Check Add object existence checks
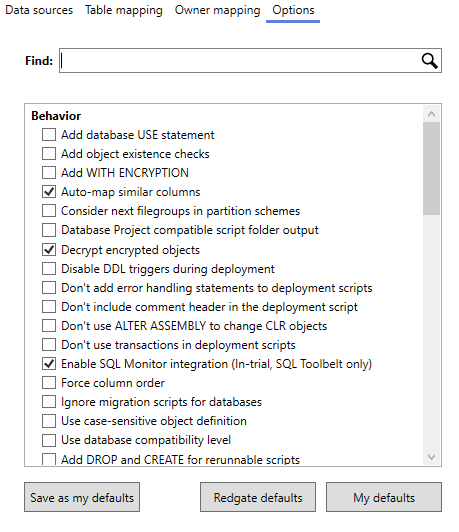This screenshot has height=532, width=459. (49, 154)
